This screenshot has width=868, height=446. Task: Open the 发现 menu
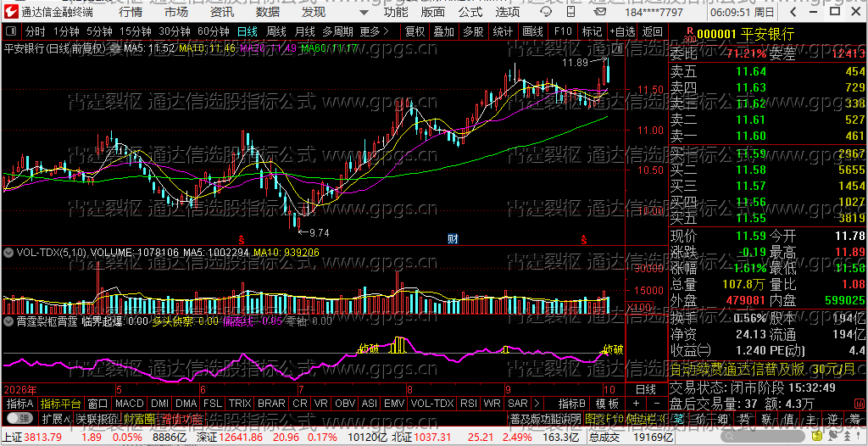(314, 12)
